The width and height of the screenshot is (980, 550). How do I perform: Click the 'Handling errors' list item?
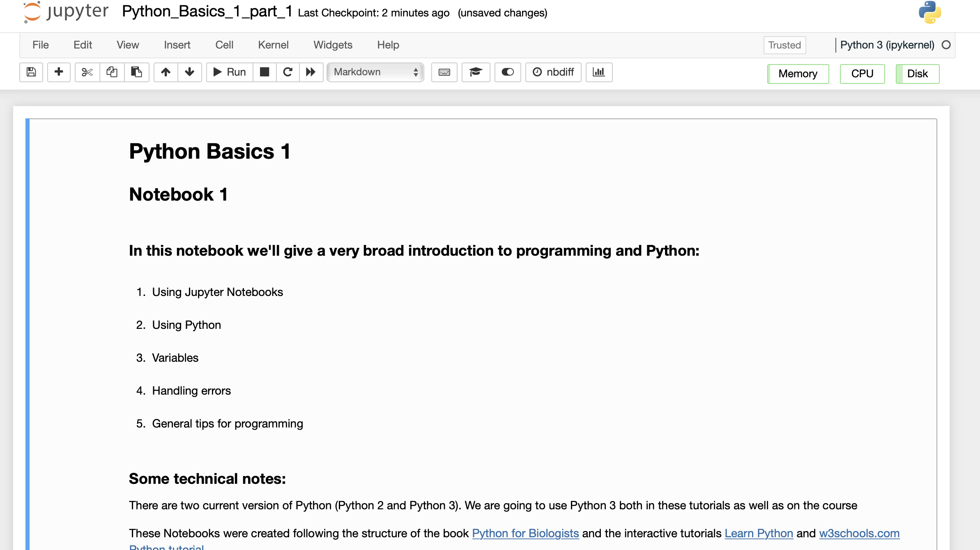191,391
